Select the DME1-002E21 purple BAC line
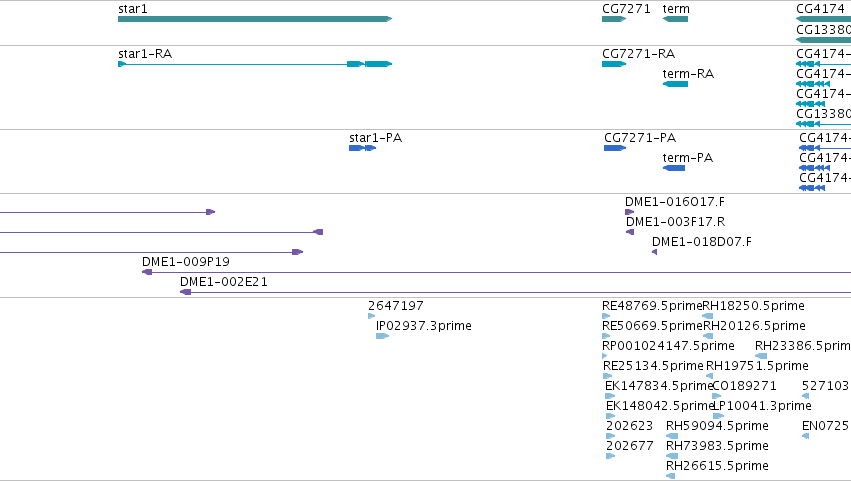This screenshot has width=851, height=481. pyautogui.click(x=516, y=293)
